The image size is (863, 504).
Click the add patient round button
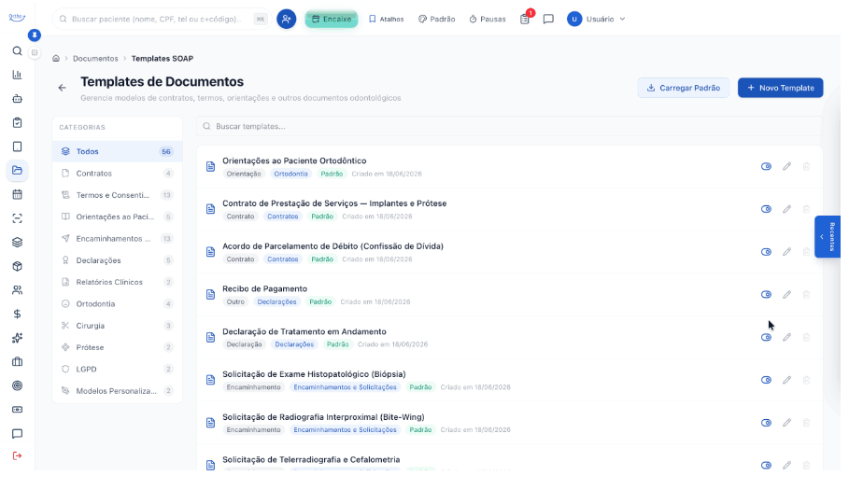pyautogui.click(x=286, y=19)
